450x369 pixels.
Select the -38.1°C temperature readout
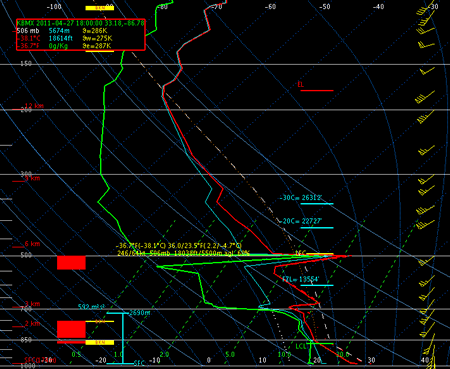point(29,38)
